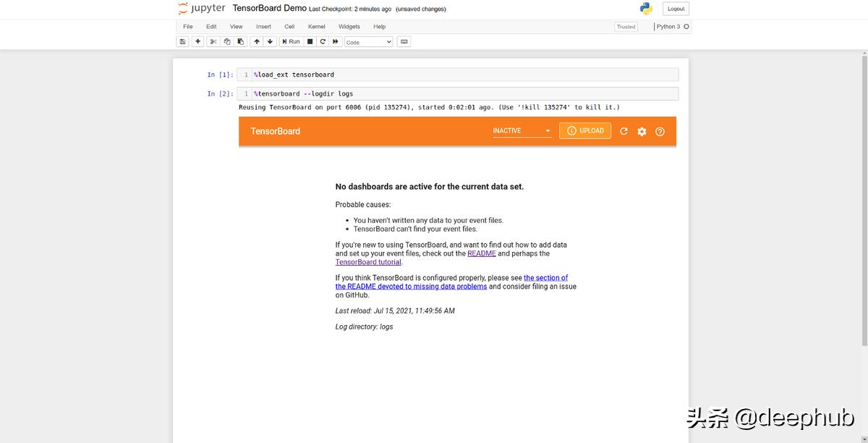Click the Run button
This screenshot has height=443, width=868.
291,42
